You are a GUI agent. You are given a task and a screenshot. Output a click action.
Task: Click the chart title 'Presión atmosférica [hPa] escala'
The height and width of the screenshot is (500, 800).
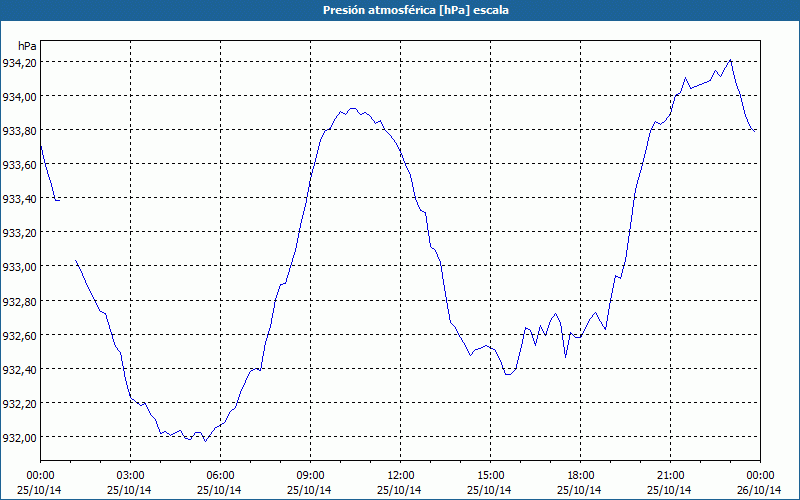pyautogui.click(x=416, y=10)
